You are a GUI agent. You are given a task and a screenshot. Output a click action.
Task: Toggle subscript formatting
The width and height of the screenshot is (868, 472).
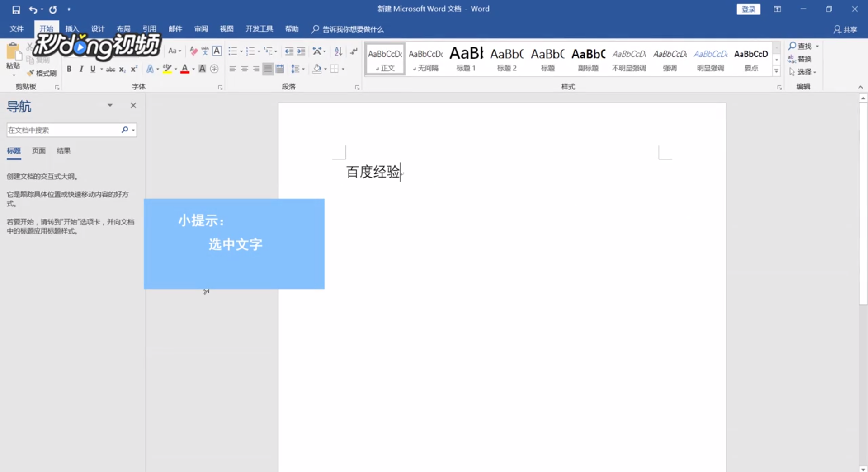123,69
